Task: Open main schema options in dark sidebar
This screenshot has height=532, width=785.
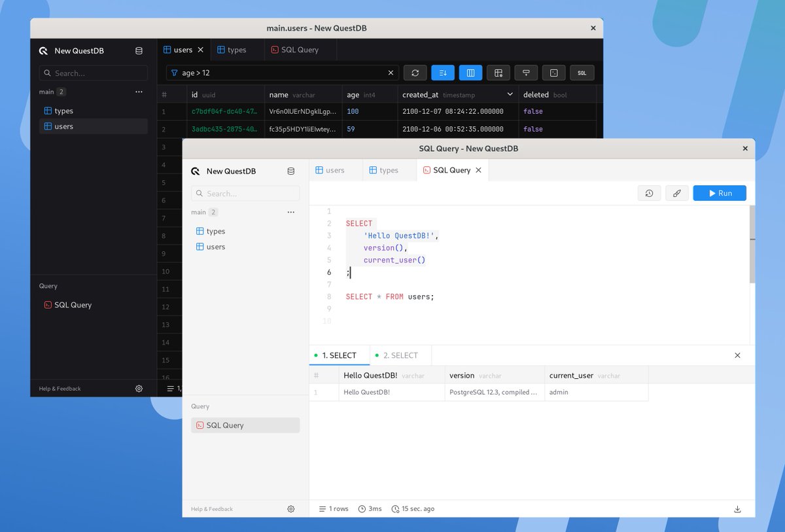Action: [139, 92]
